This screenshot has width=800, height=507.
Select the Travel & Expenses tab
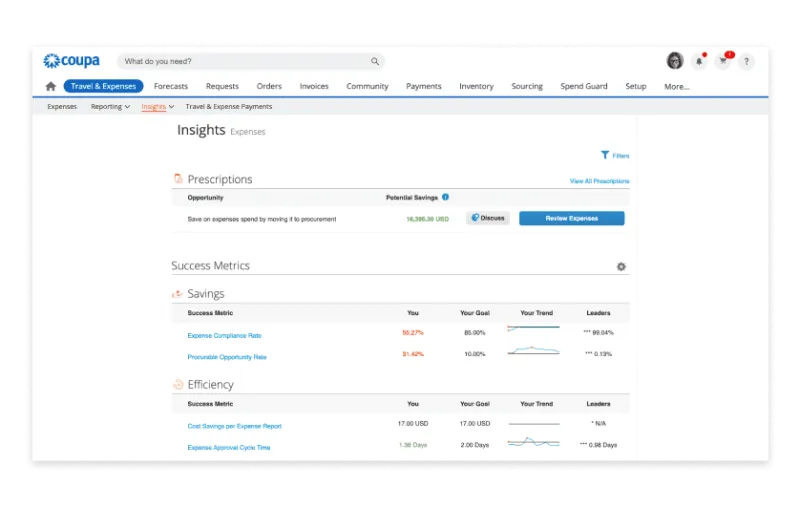[104, 86]
